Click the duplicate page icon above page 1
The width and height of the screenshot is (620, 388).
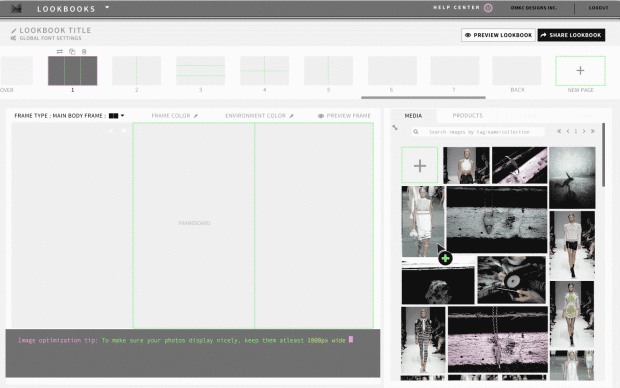tap(72, 51)
